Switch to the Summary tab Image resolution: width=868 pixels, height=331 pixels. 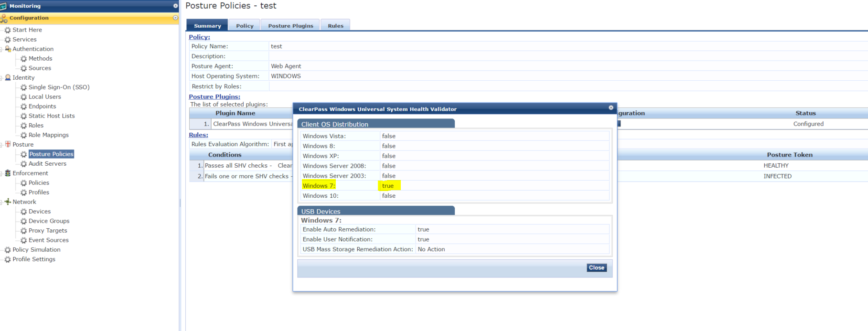click(207, 25)
